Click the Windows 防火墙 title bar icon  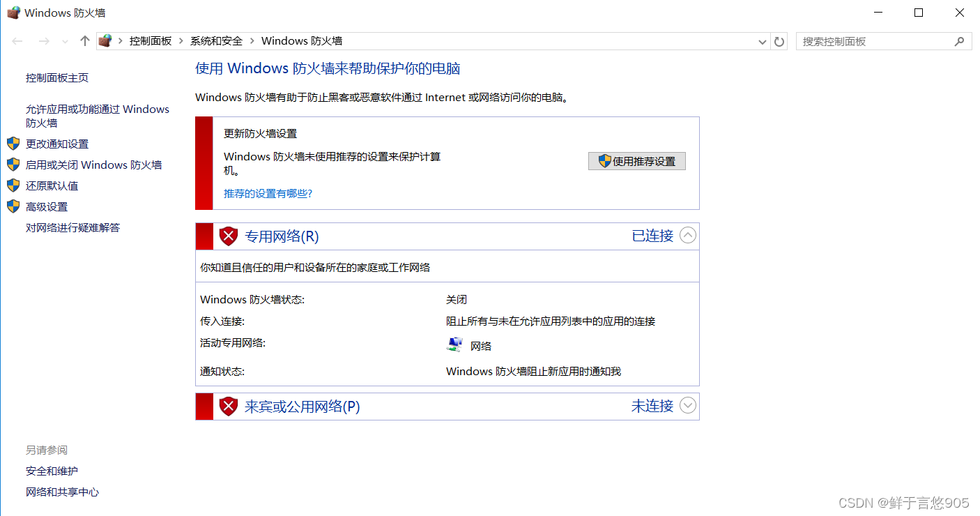click(x=13, y=13)
